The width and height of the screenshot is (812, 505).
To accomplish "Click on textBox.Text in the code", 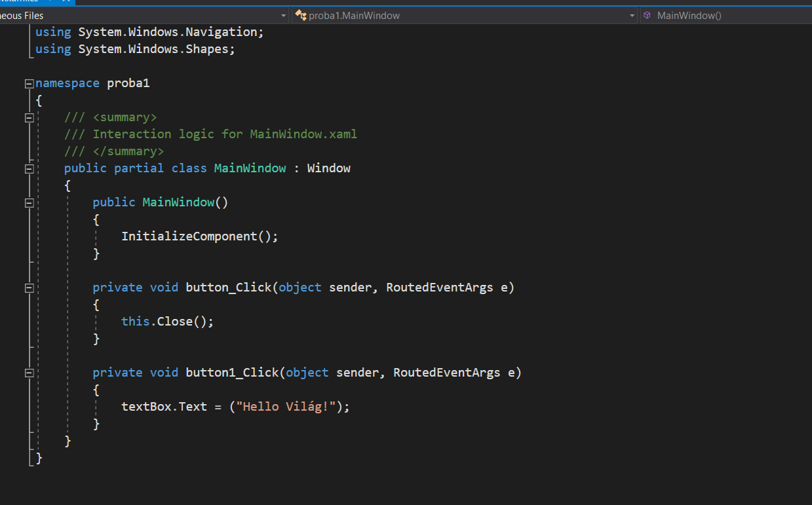I will tap(164, 407).
